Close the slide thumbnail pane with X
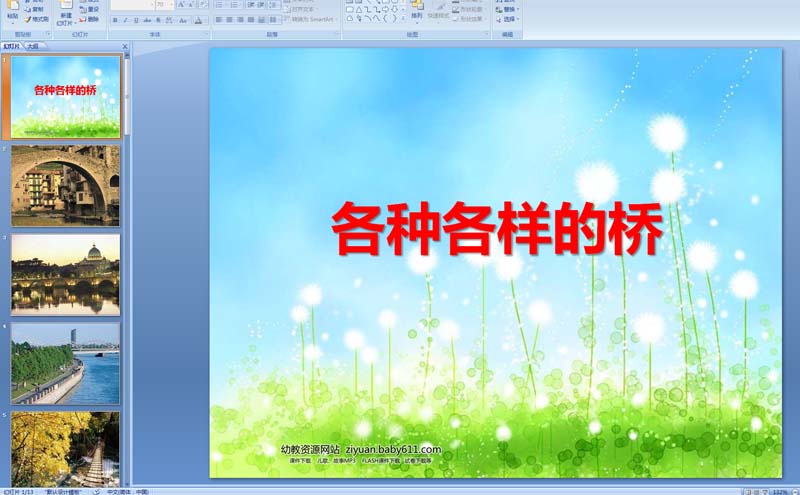This screenshot has height=495, width=800. tap(126, 46)
